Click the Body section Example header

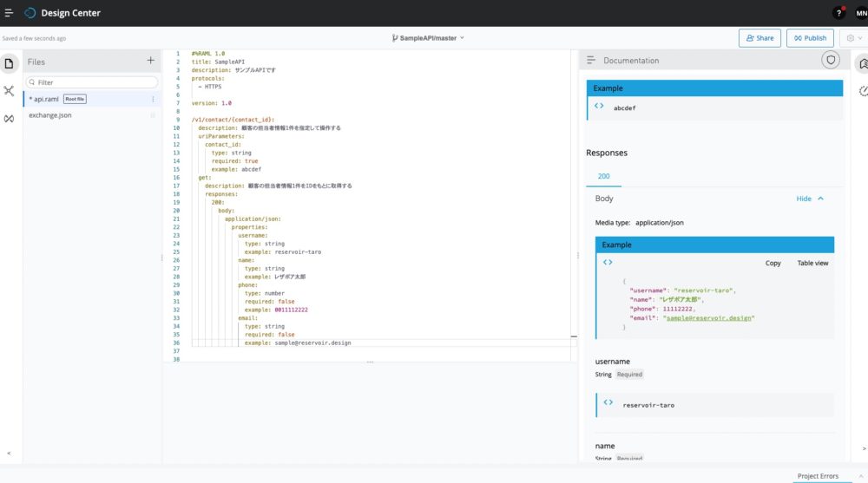[714, 245]
